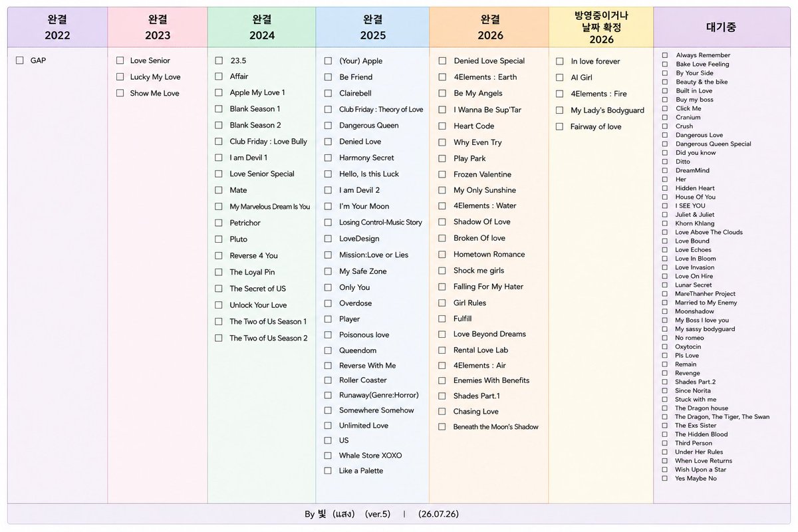Check the My Lady's Bodyguard box
798x532 pixels.
(559, 110)
